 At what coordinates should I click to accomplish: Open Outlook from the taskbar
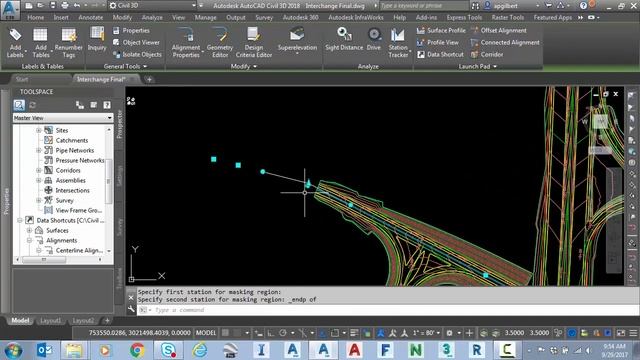[x=44, y=350]
